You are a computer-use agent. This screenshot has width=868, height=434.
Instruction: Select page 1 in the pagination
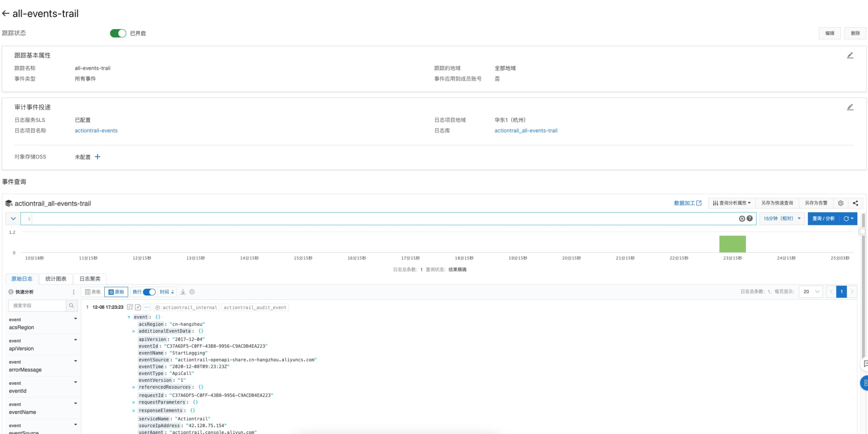(842, 292)
